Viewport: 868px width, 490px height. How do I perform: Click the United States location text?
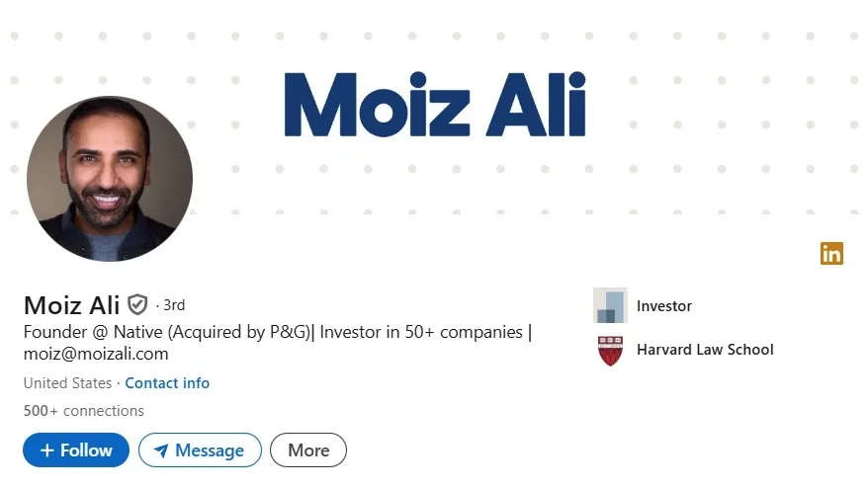click(x=67, y=383)
